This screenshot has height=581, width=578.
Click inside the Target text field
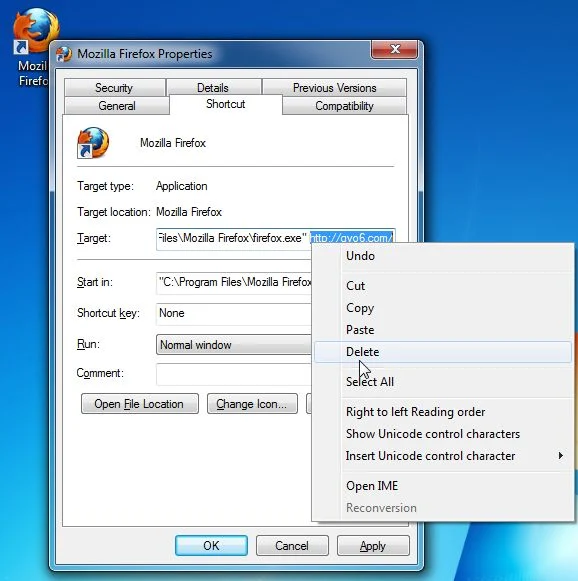276,238
